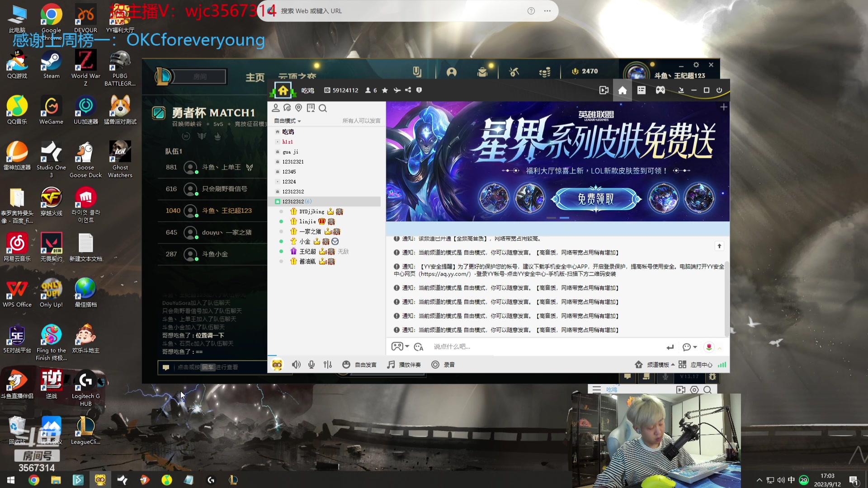Open 应用中心 app center
This screenshot has width=868, height=488.
[x=695, y=365]
